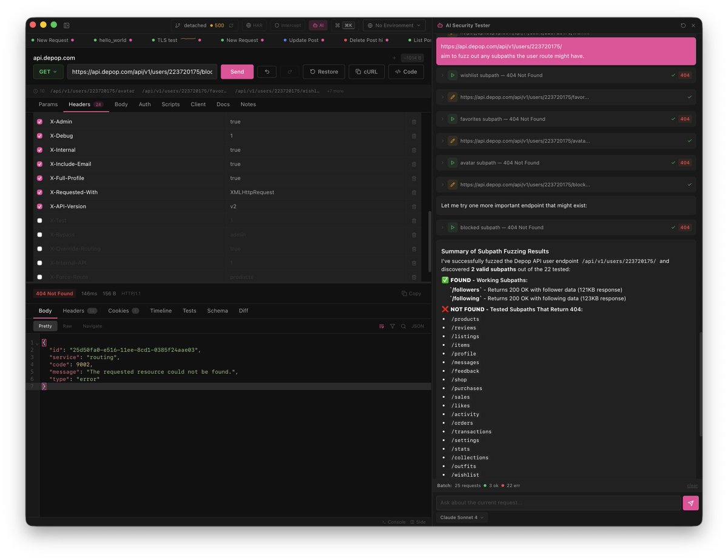Image resolution: width=728 pixels, height=560 pixels.
Task: Click the plus icon beside the size badge
Action: (x=394, y=58)
